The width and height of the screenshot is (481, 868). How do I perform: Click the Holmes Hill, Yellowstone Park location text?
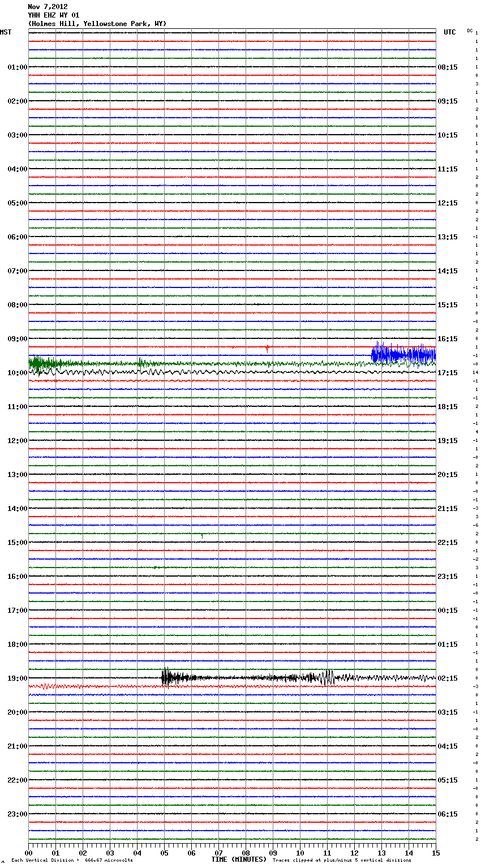coord(97,24)
